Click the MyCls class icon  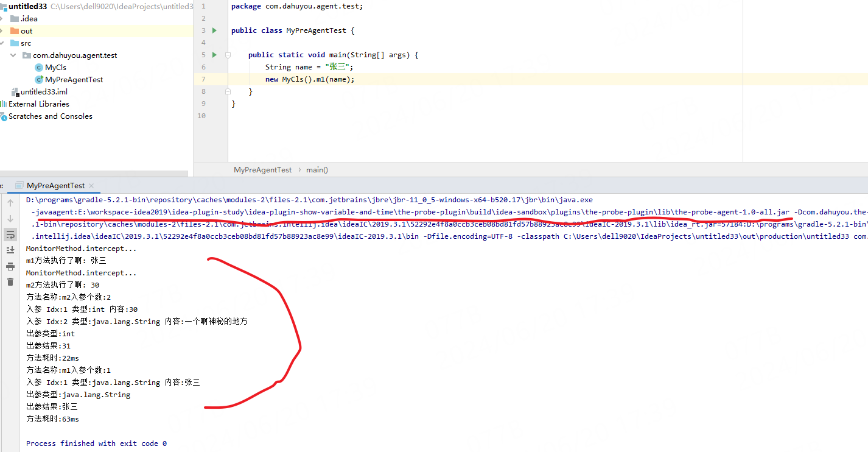[39, 68]
